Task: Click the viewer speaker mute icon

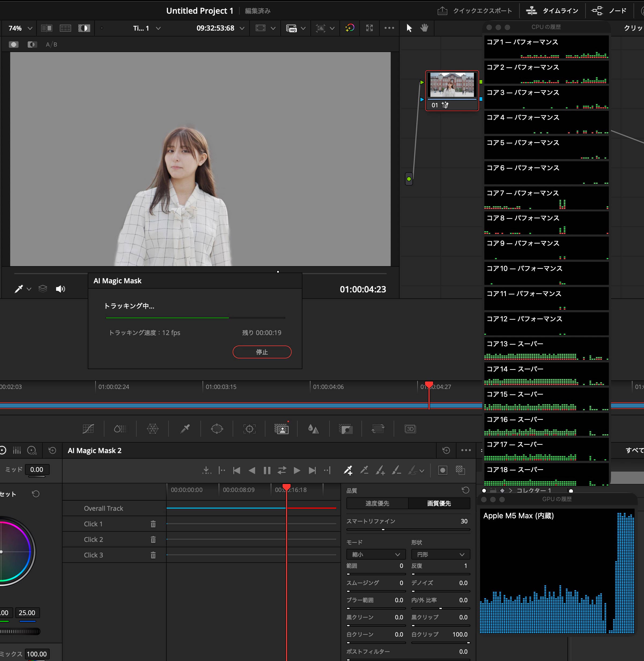Action: coord(60,289)
